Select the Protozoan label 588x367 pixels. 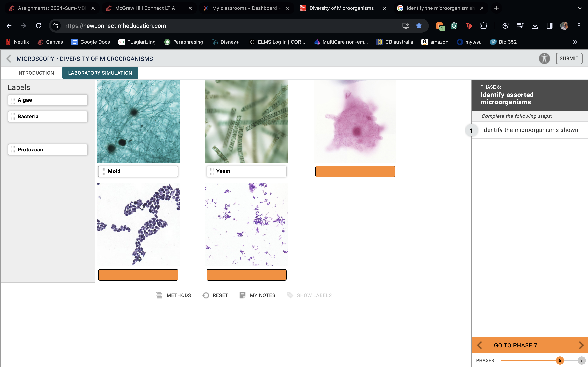tap(48, 149)
